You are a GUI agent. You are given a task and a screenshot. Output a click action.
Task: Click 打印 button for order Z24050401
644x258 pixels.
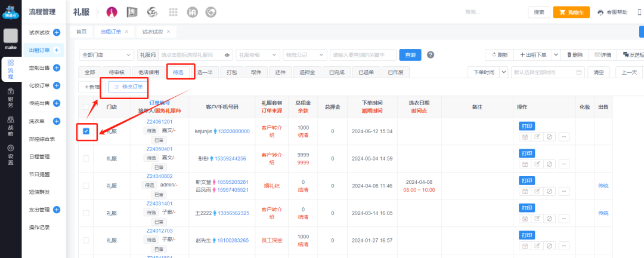point(527,153)
